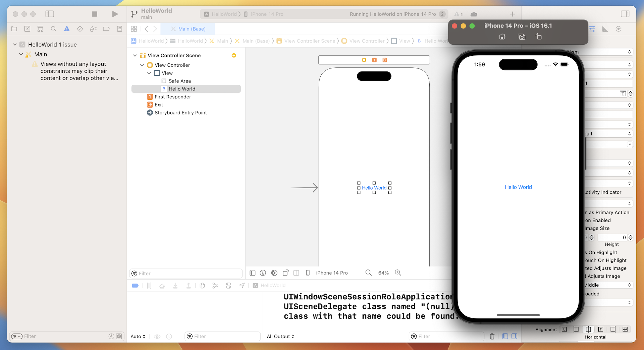
Task: Collapse the View Controller Scene group
Action: click(135, 55)
